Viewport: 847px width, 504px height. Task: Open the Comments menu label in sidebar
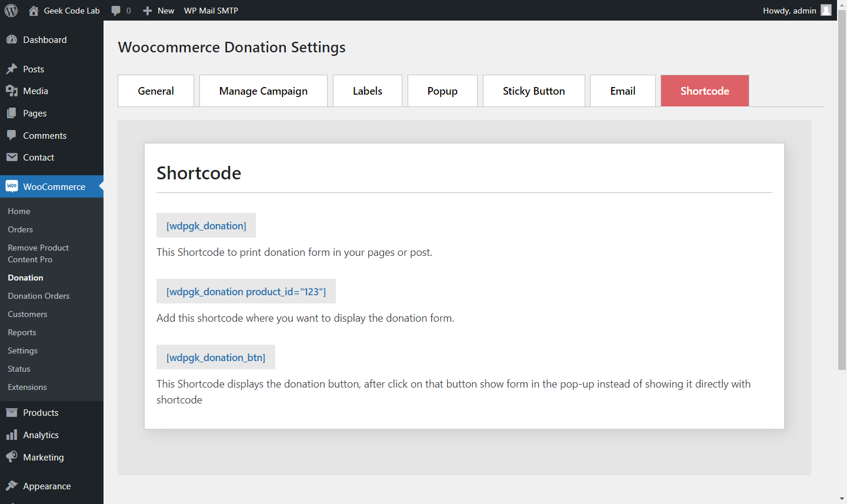(45, 135)
